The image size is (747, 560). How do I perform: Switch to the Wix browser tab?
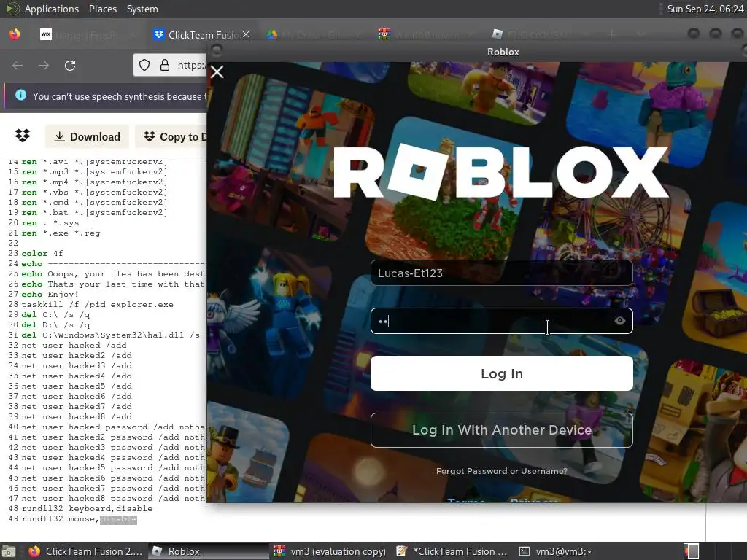(x=86, y=35)
